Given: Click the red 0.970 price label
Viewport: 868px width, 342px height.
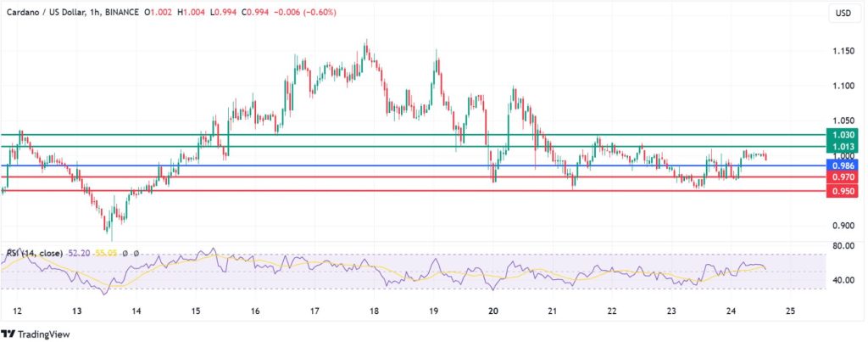Looking at the screenshot, I should (x=843, y=177).
